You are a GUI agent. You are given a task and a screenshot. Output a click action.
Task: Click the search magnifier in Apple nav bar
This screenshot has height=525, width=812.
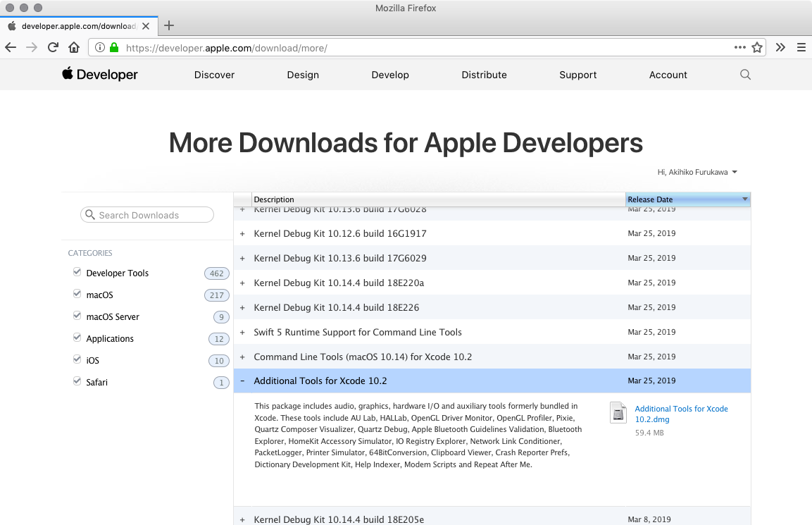tap(745, 75)
